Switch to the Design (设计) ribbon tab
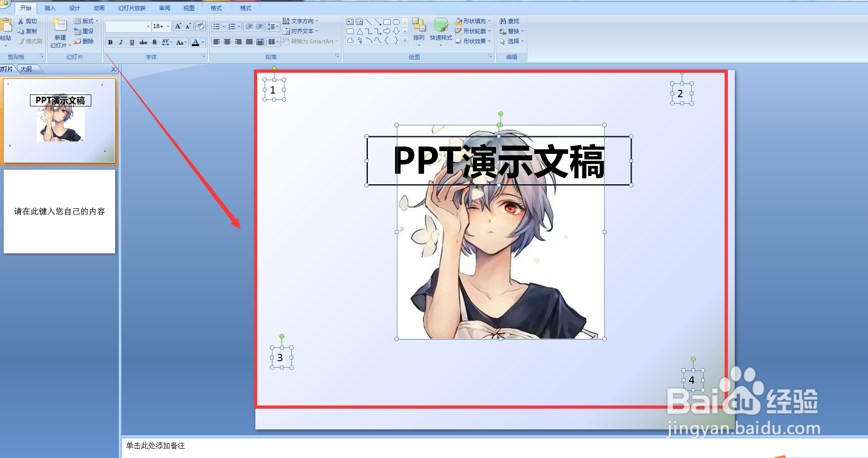Screen dimensions: 868x458 (x=74, y=8)
